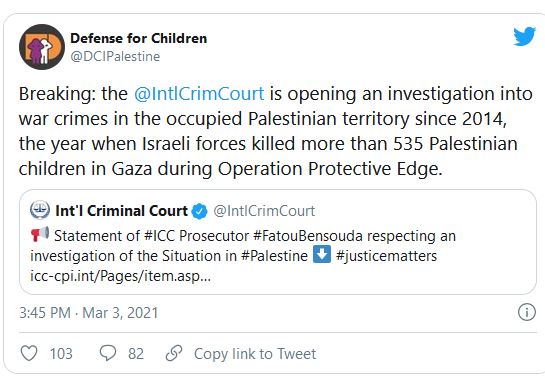Click the 82 replies count
545x381 pixels.
136,354
